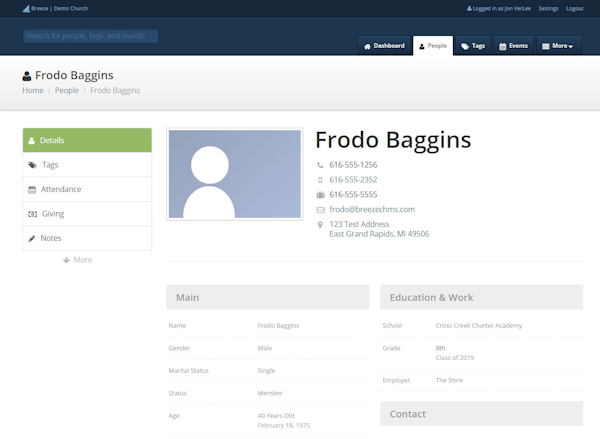Screen dimensions: 600x439
Task: Click the Education & Work section header
Action: coord(481,297)
